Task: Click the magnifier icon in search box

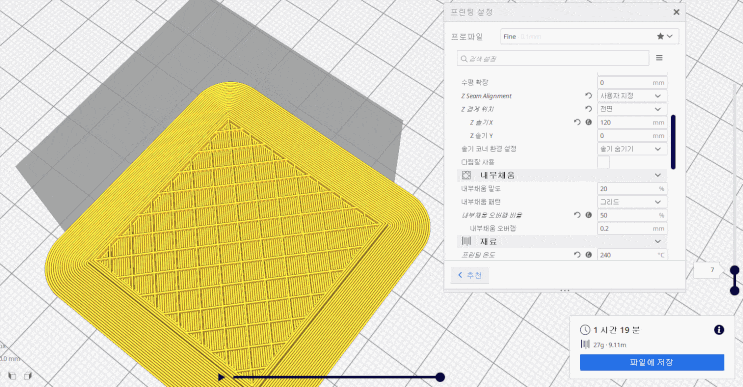Action: coord(464,59)
